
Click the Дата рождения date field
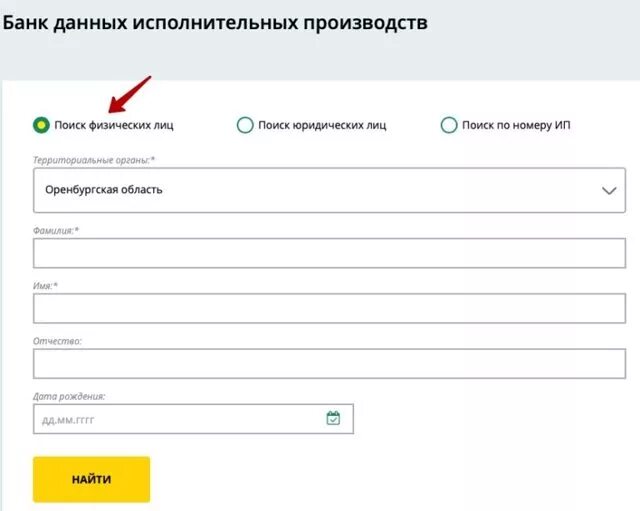193,419
